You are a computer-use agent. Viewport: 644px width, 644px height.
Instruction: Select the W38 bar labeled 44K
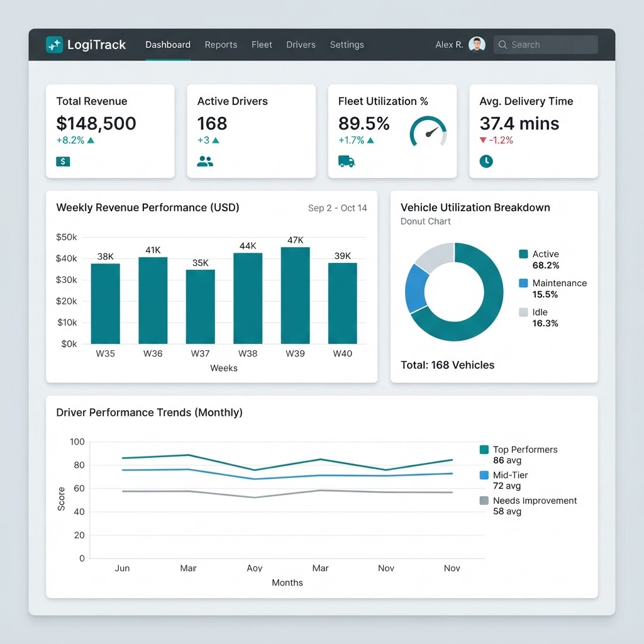coord(248,298)
